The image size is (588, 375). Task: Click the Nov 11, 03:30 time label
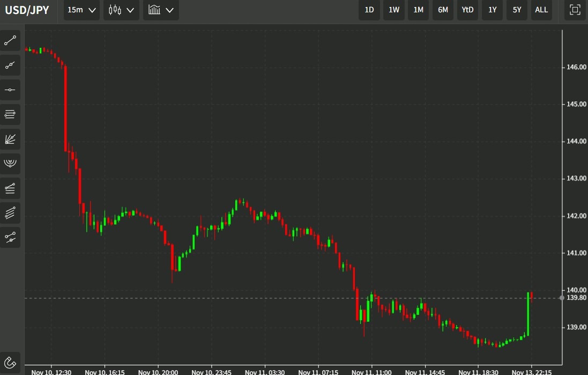tap(265, 372)
